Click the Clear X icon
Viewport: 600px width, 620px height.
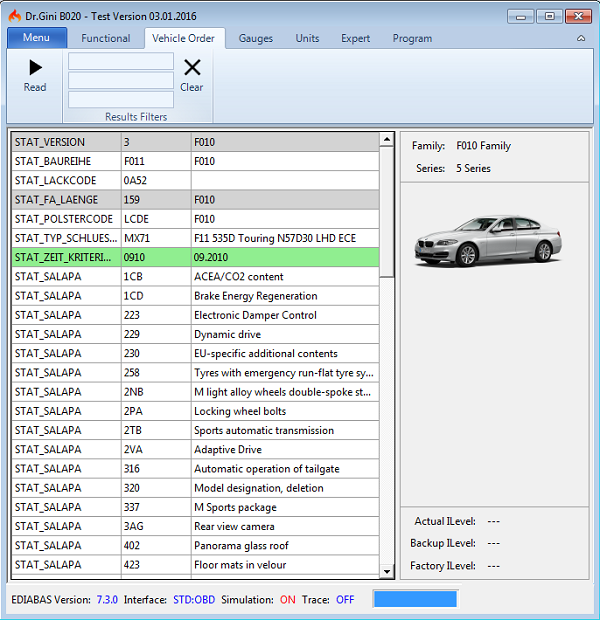192,68
